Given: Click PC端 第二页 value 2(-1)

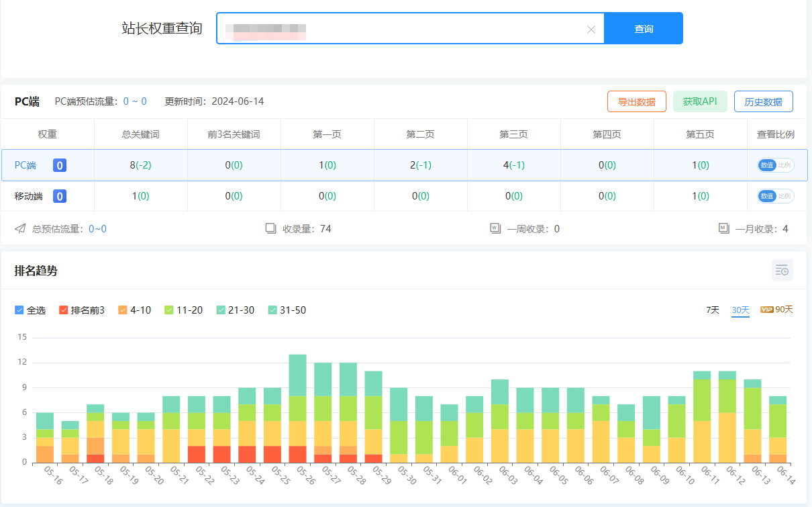Looking at the screenshot, I should 421,165.
